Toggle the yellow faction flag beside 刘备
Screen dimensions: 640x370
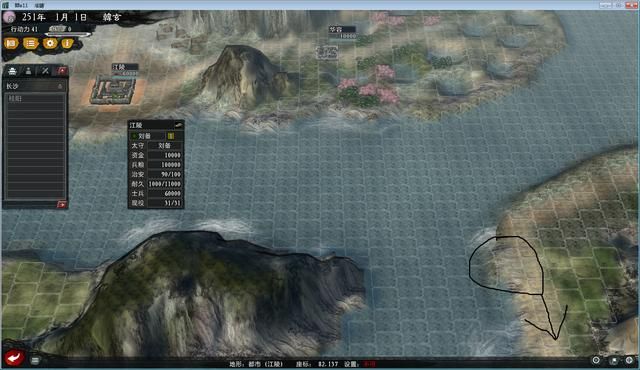[x=171, y=136]
